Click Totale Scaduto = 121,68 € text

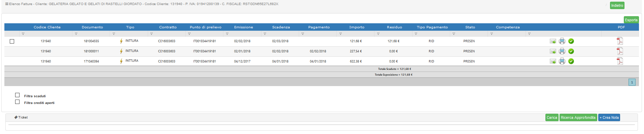pos(394,69)
